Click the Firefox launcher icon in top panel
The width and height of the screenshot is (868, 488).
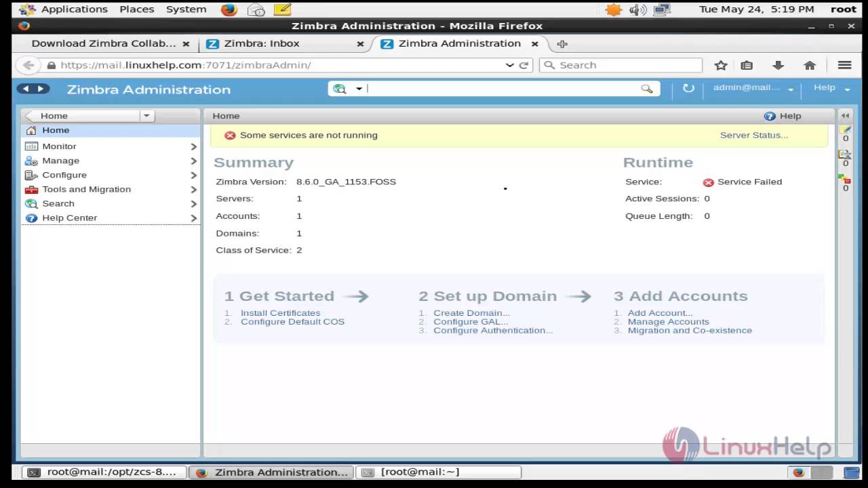tap(229, 9)
